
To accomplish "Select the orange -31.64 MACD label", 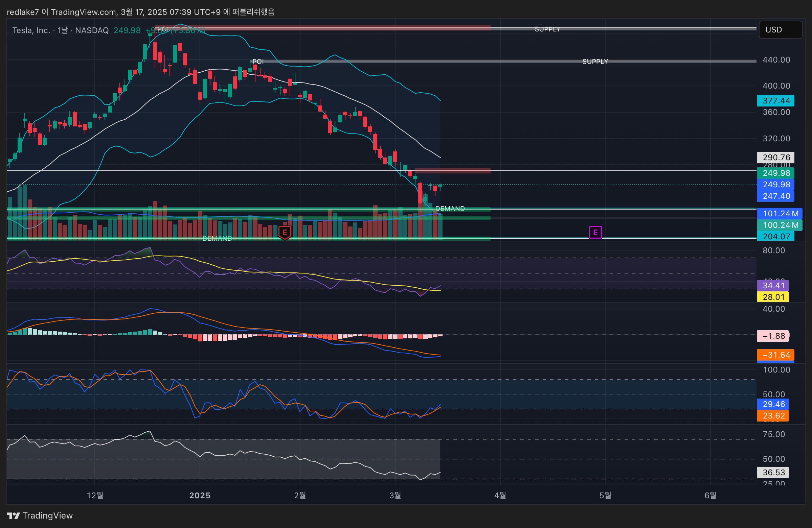I will (775, 355).
